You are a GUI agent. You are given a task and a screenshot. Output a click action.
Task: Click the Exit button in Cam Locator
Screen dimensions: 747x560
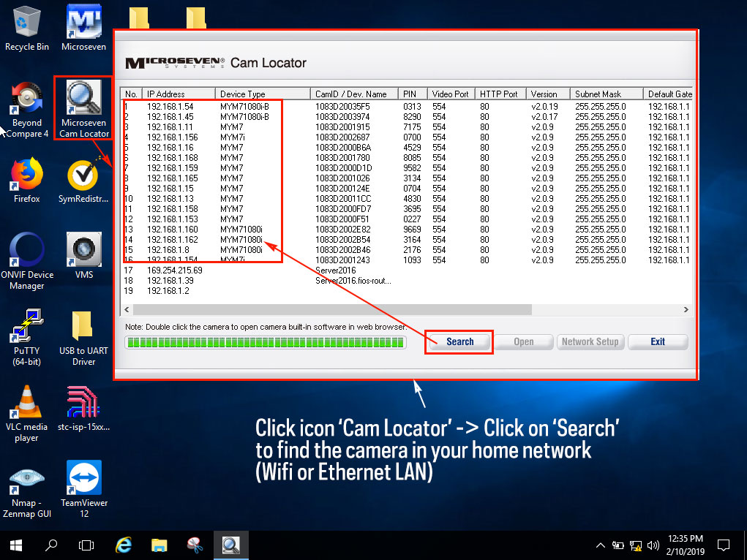658,342
